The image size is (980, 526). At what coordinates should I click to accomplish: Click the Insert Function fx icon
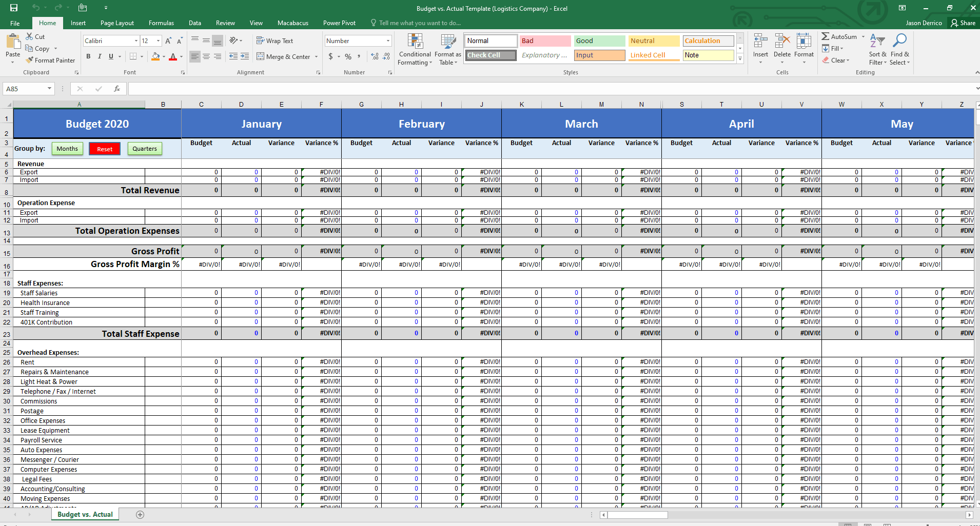click(117, 89)
